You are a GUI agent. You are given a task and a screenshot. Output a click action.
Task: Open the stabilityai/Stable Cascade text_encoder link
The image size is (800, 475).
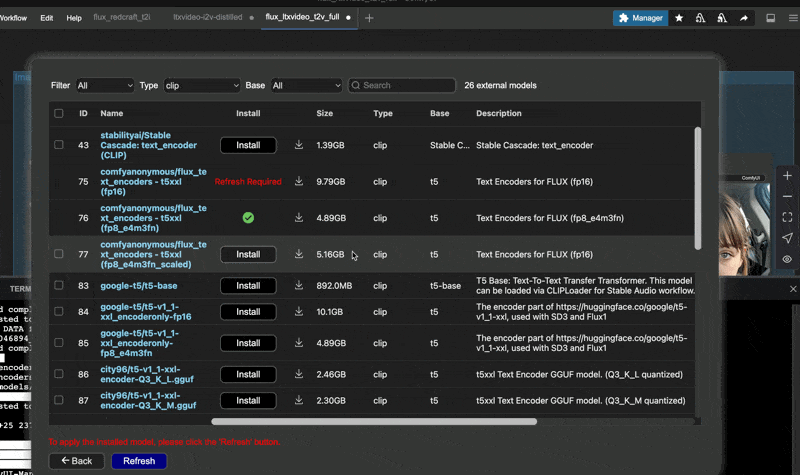[x=148, y=145]
